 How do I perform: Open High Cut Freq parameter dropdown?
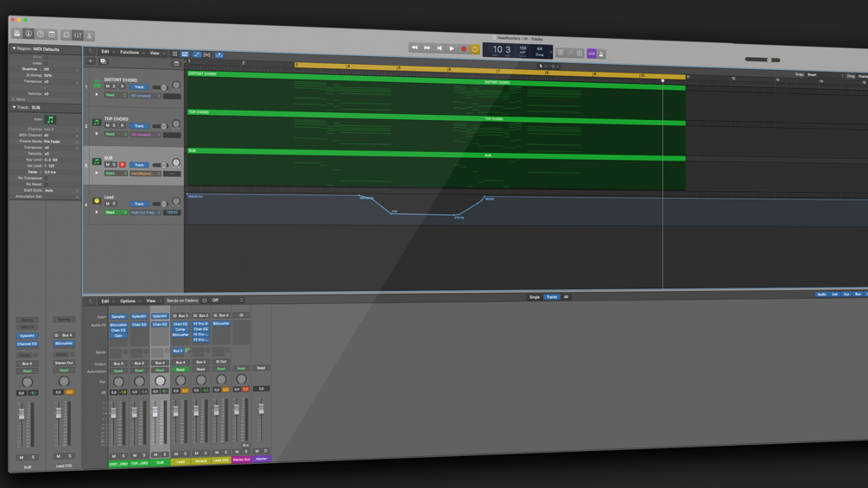point(146,212)
